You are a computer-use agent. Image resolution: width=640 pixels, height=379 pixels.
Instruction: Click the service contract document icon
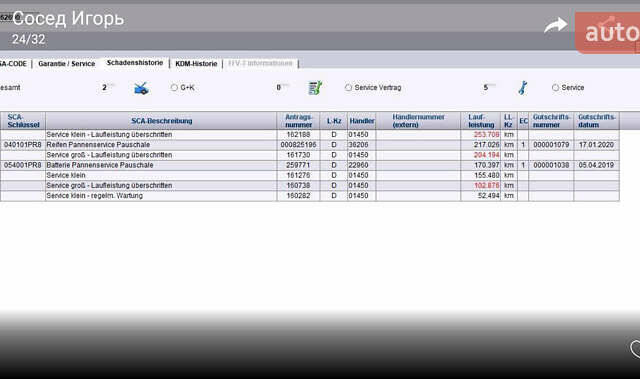tap(315, 88)
